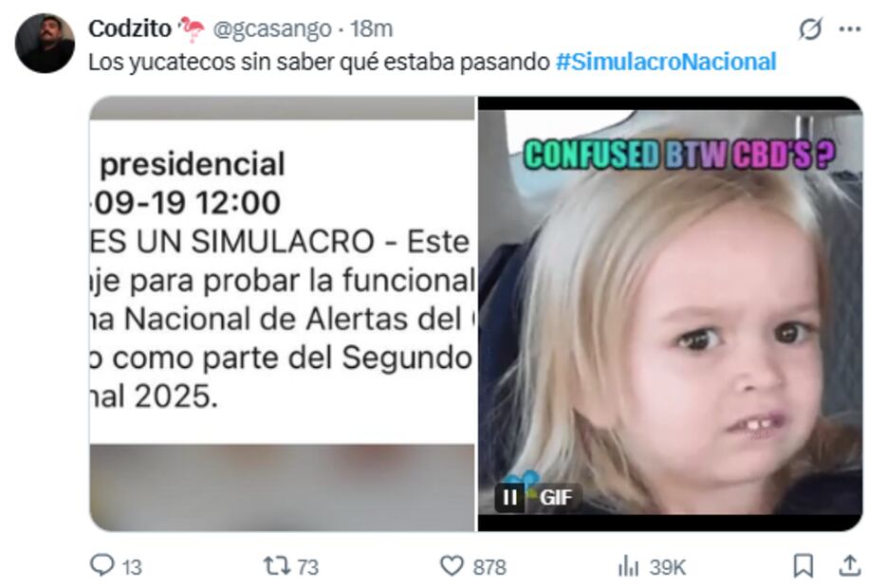The height and width of the screenshot is (588, 886).
Task: Open the #SimulacroNacional hashtag link
Action: pyautogui.click(x=666, y=62)
